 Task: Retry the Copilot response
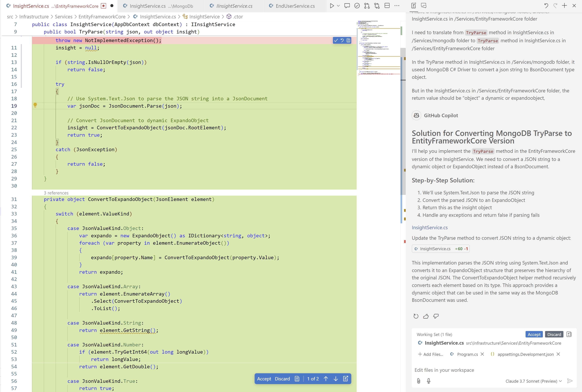coord(416,316)
